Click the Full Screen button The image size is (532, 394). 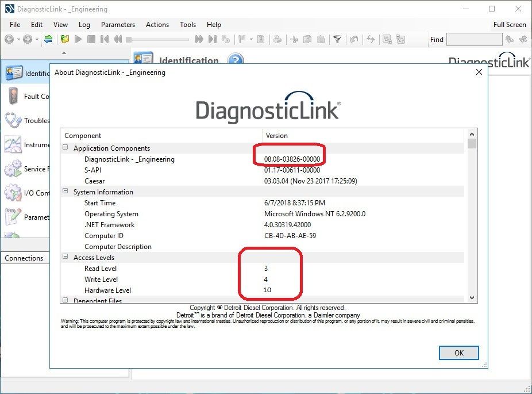tap(509, 25)
